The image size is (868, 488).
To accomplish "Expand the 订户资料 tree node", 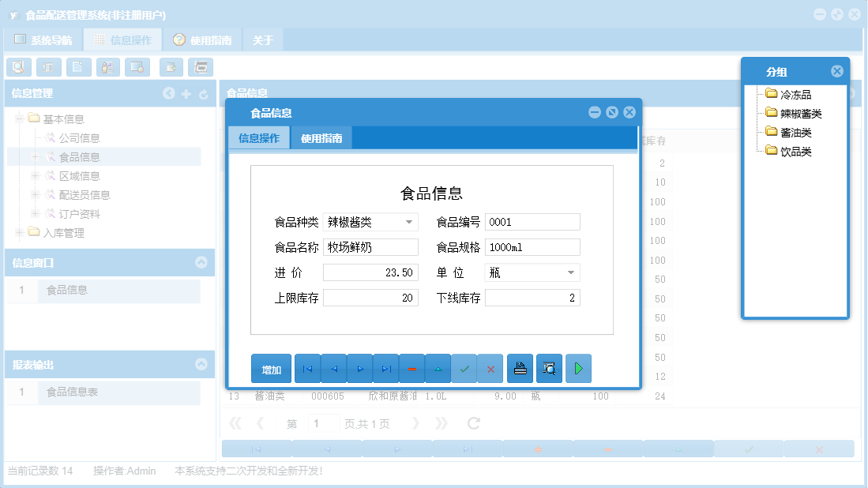I will tap(36, 213).
